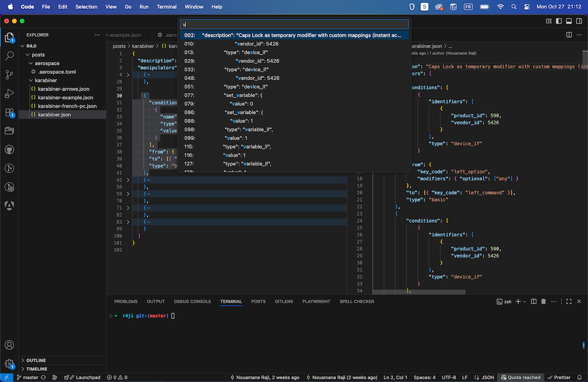Image resolution: width=588 pixels, height=382 pixels.
Task: Click the quick-pick search input field
Action: click(x=294, y=25)
